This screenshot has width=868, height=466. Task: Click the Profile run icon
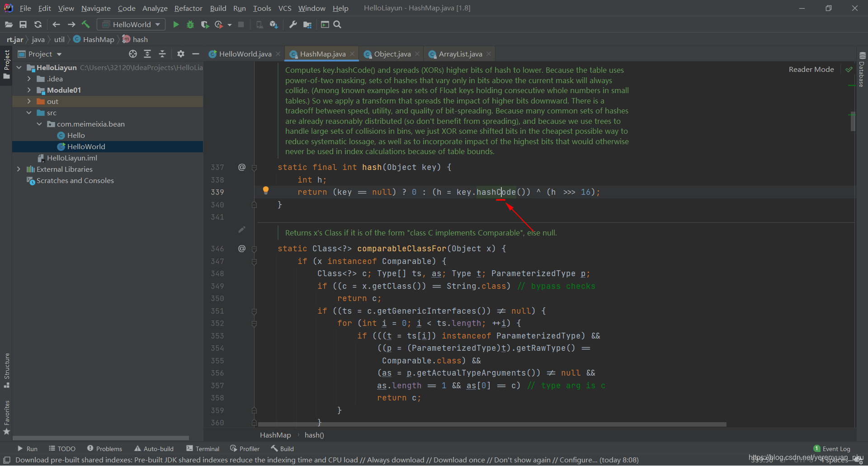point(219,24)
